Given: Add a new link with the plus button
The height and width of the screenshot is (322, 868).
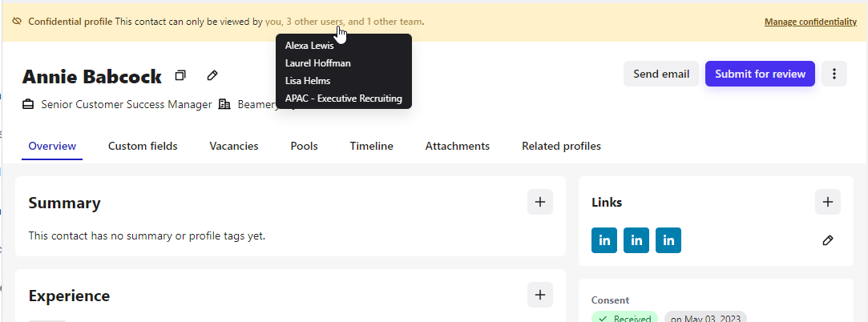Looking at the screenshot, I should pos(828,202).
